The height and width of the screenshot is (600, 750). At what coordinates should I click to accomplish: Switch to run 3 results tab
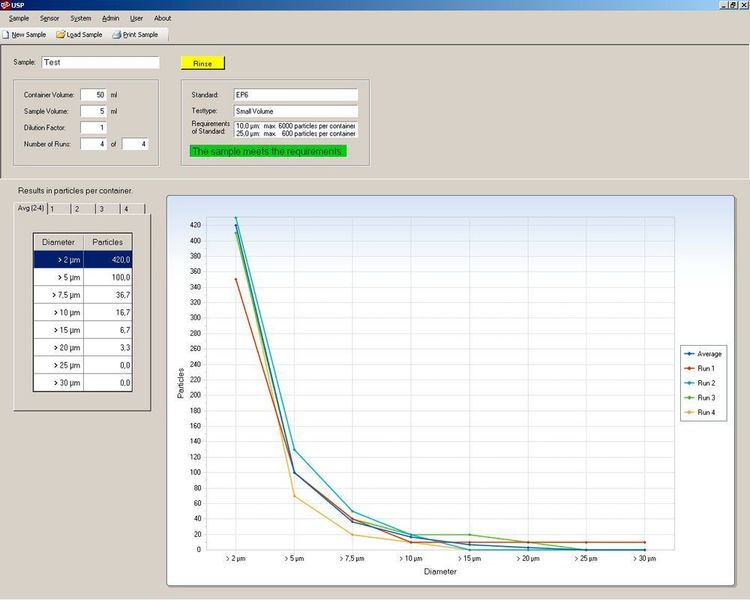109,209
